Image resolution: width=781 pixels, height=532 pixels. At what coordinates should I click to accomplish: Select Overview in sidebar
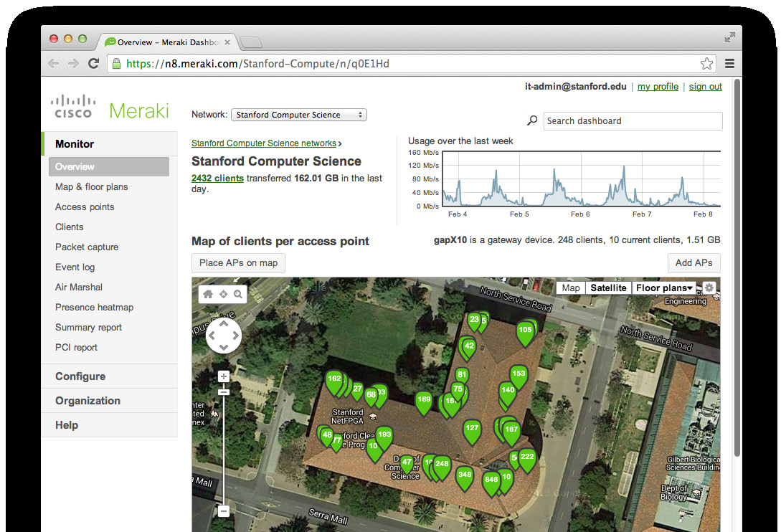pos(108,166)
